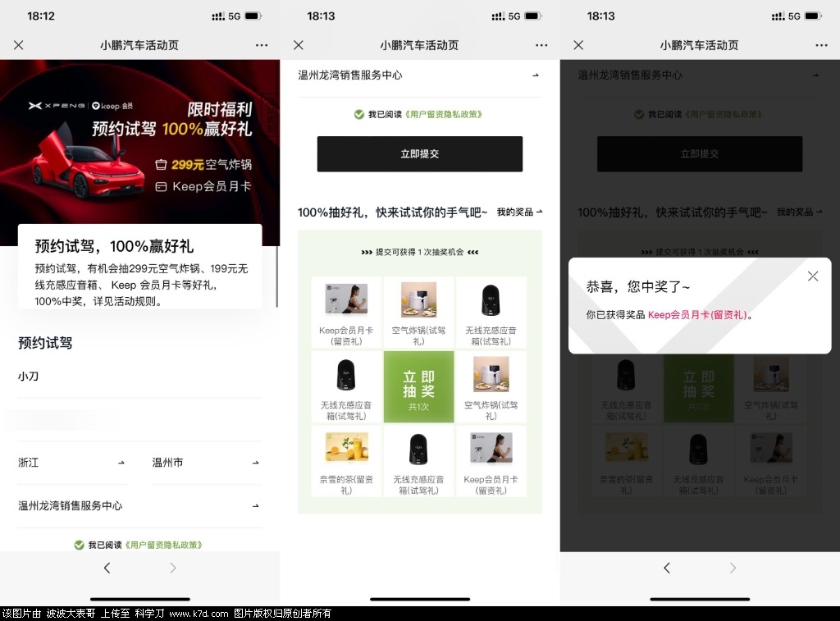The width and height of the screenshot is (840, 621).
Task: Close the page with the X on the 18:12 screen
Action: (19, 45)
